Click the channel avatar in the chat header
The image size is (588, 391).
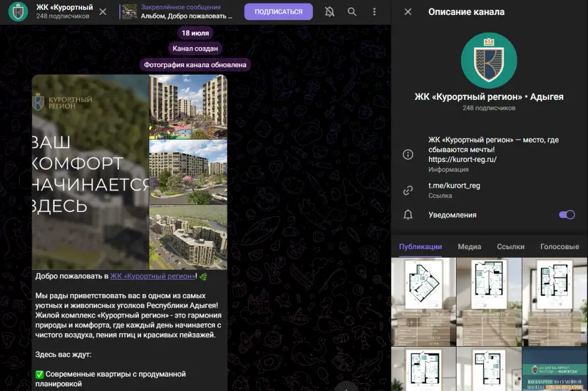(x=18, y=11)
